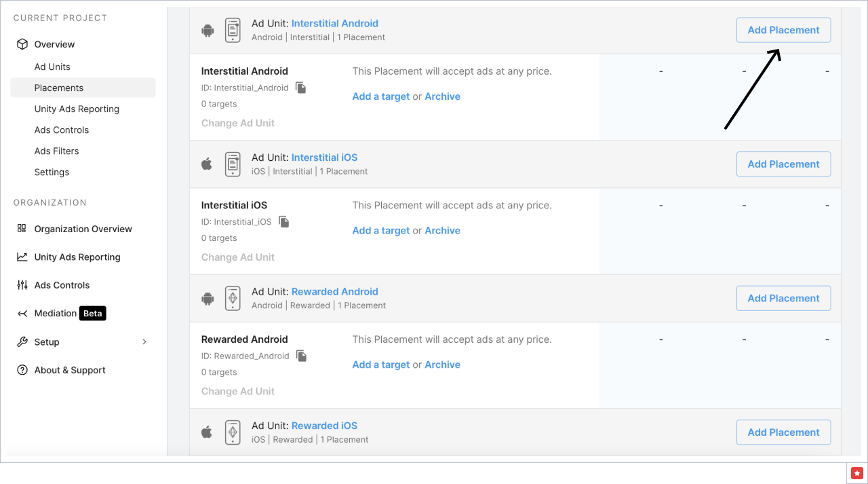Add Placement to Interstitial Android unit
The width and height of the screenshot is (868, 484).
click(783, 30)
